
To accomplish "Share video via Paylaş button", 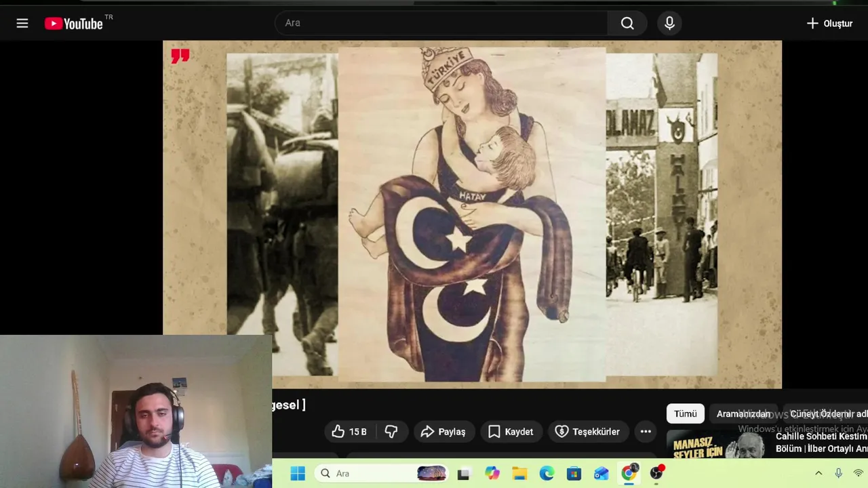I will (x=443, y=432).
